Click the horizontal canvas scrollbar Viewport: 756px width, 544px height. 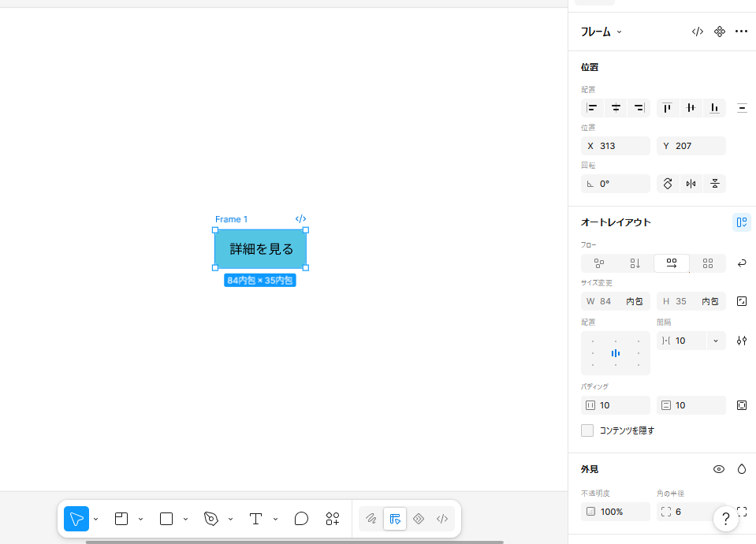point(295,542)
